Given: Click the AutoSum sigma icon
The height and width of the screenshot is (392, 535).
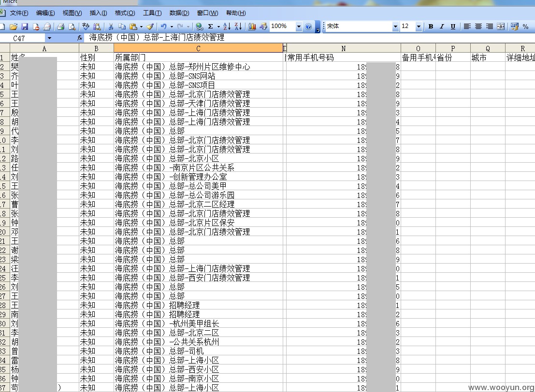Looking at the screenshot, I should click(x=211, y=26).
